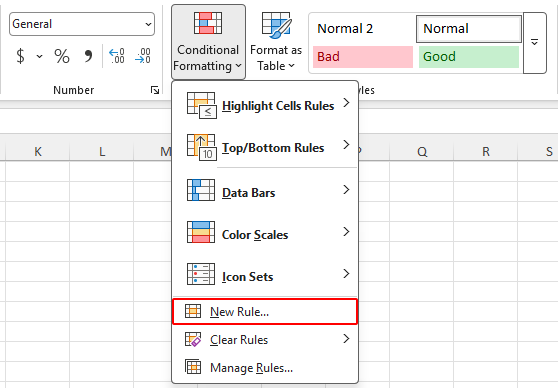Open Number group dialog launcher

pyautogui.click(x=155, y=90)
